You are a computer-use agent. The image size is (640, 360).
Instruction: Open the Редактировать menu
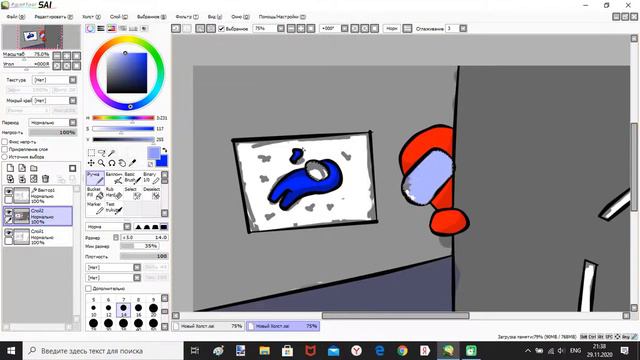tap(53, 17)
